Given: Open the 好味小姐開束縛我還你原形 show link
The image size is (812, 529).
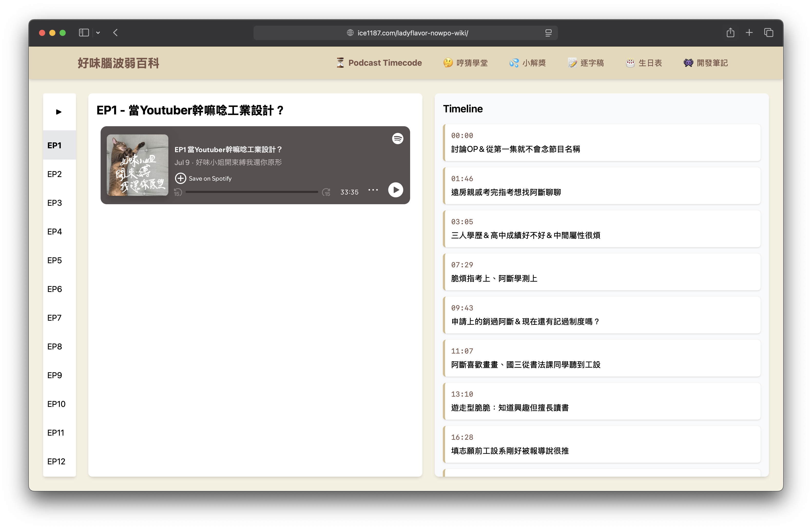Looking at the screenshot, I should (x=238, y=162).
